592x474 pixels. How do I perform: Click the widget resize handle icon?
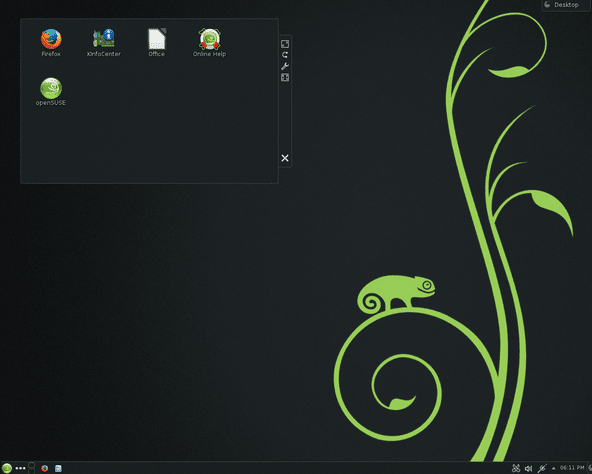coord(285,44)
